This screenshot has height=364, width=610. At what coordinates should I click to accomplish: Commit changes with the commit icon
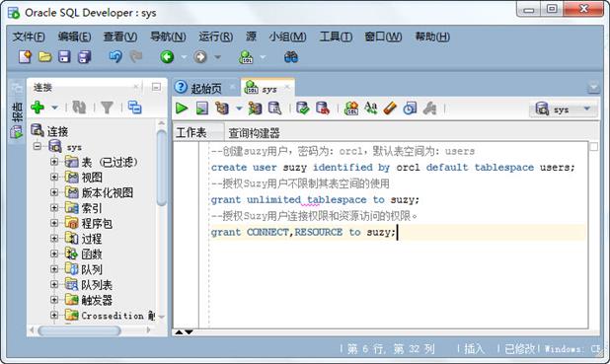(302, 109)
